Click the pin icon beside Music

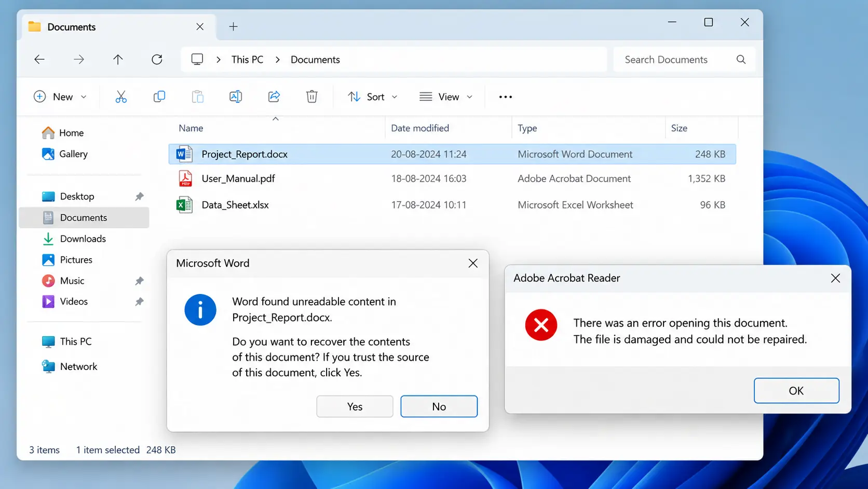(139, 281)
